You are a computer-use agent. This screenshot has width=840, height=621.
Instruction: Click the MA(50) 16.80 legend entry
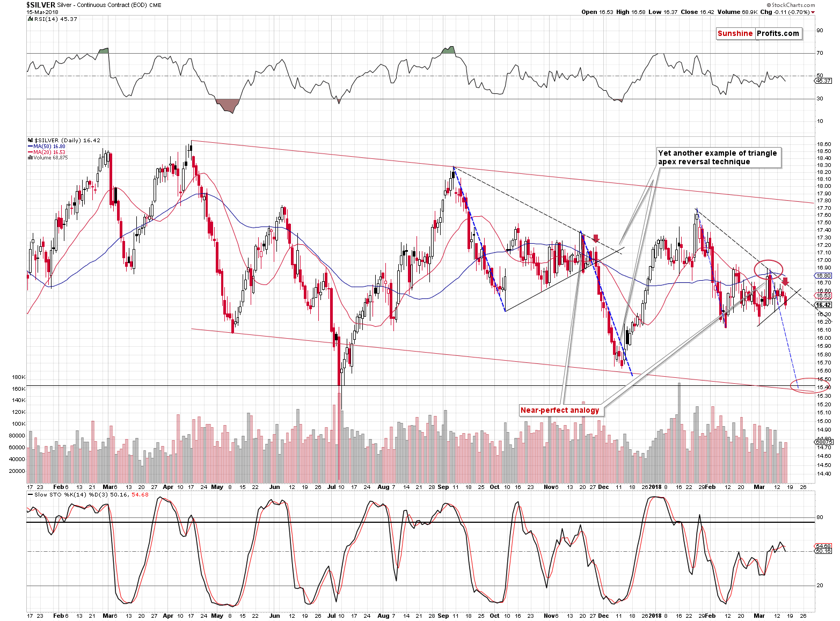tap(46, 146)
